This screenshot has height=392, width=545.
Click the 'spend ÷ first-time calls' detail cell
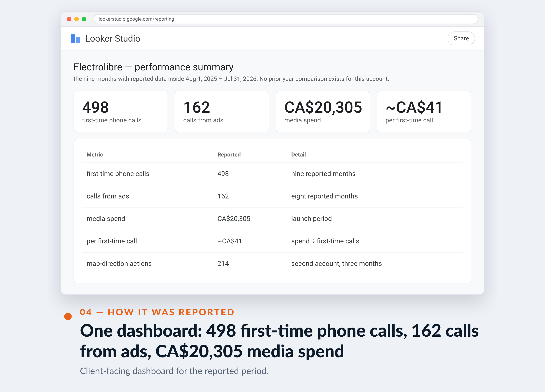[x=325, y=241]
